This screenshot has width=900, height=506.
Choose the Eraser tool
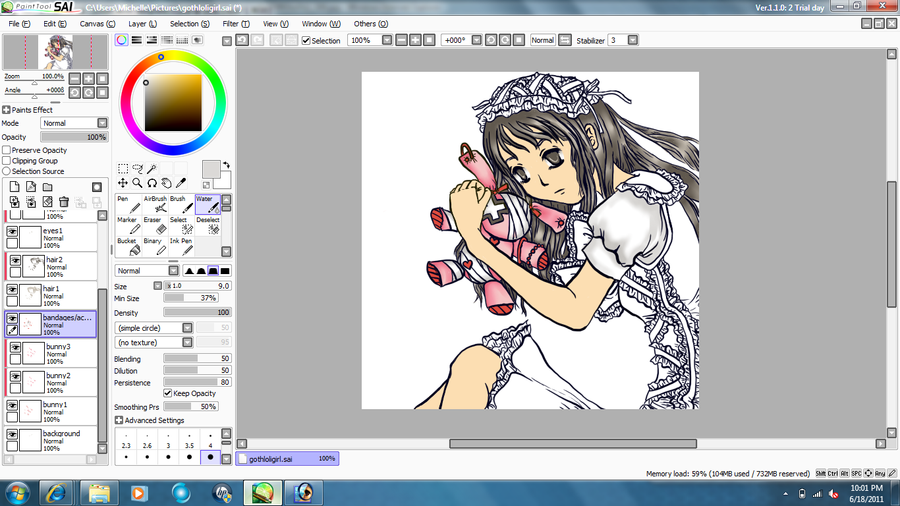point(155,225)
